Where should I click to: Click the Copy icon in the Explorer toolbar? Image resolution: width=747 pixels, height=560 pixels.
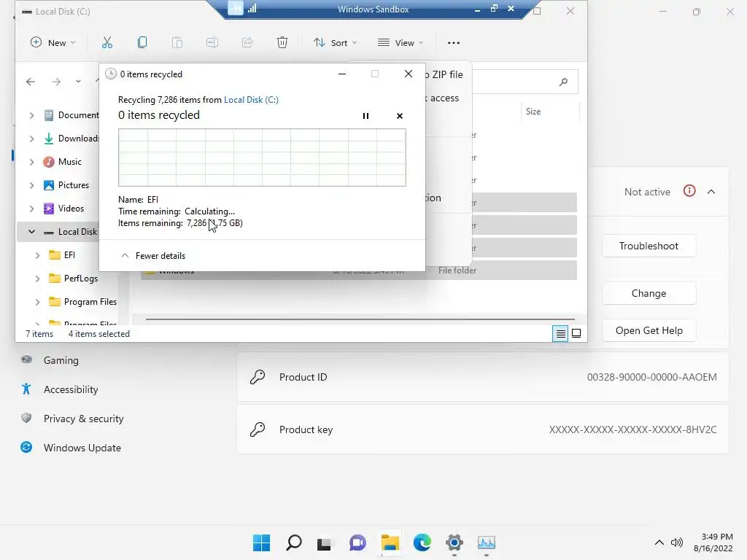pos(142,42)
